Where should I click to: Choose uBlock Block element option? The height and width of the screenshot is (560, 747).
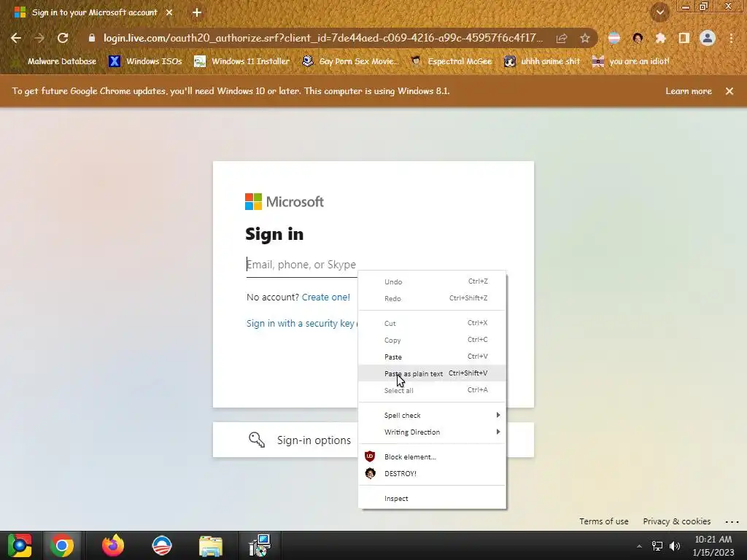(x=432, y=456)
